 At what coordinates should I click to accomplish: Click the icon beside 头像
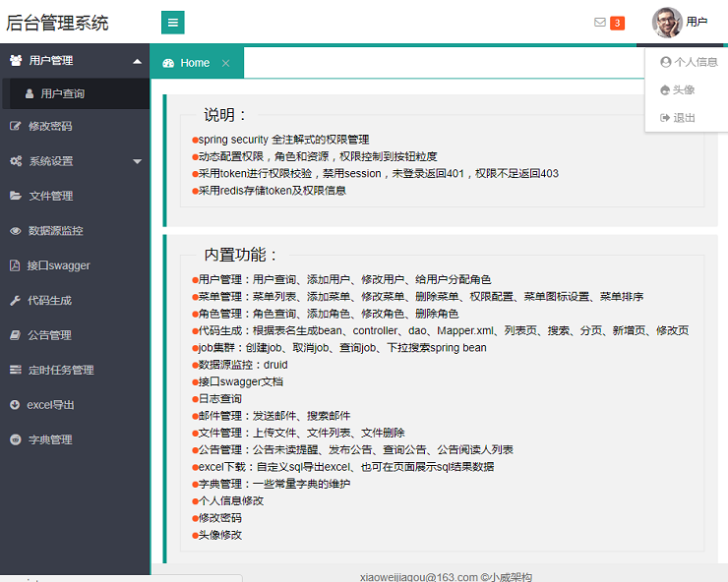pyautogui.click(x=665, y=90)
